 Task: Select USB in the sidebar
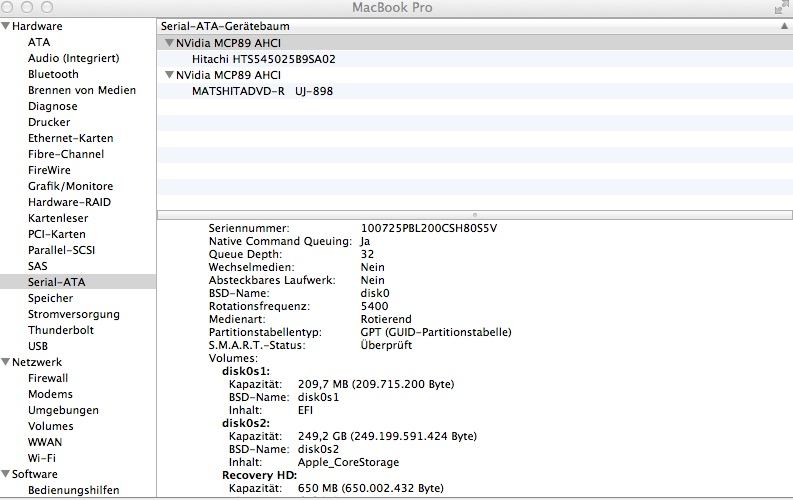click(38, 346)
